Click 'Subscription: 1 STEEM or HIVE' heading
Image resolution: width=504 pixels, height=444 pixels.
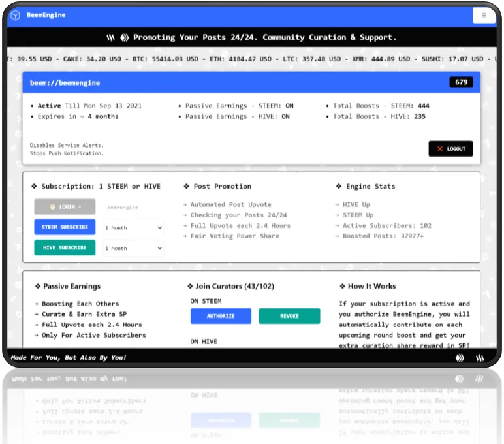pos(101,187)
